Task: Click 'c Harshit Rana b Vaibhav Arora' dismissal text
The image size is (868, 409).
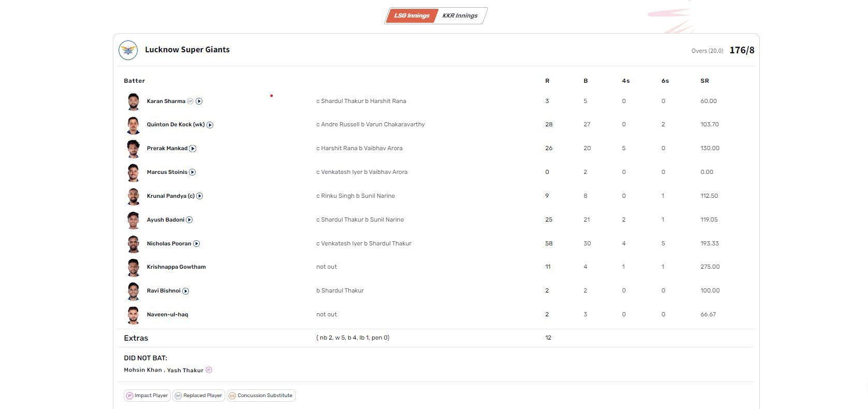Action: 359,149
